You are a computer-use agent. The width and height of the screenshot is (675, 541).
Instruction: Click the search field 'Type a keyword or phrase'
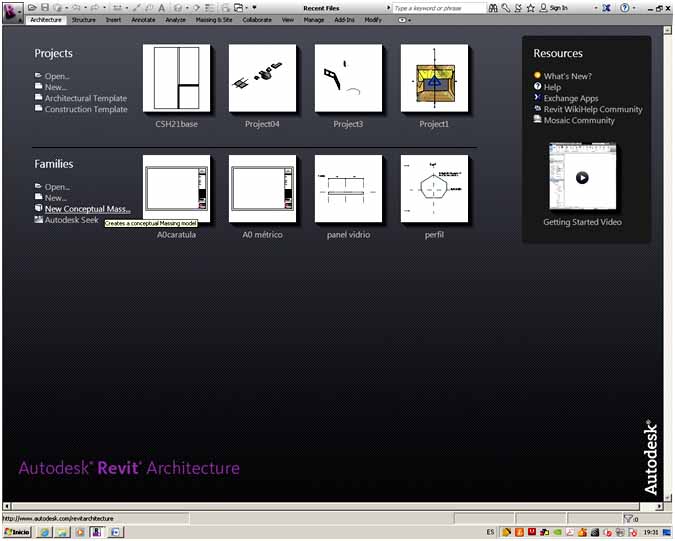[x=439, y=8]
